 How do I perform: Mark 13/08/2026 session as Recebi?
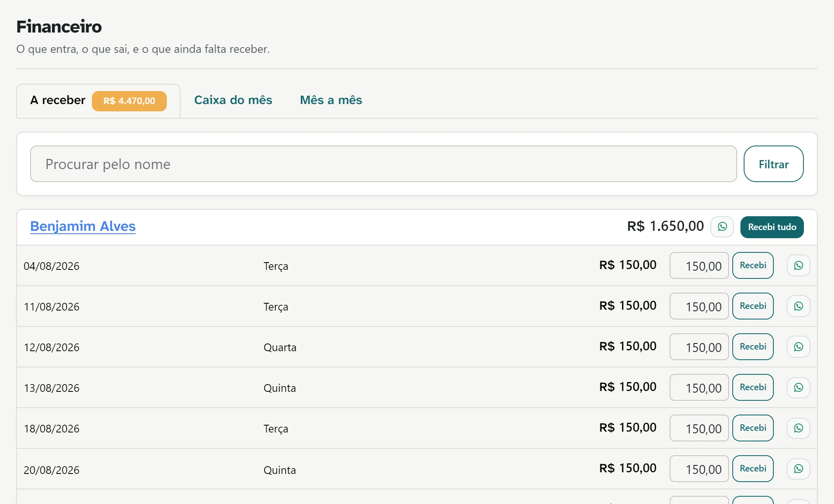click(x=753, y=387)
